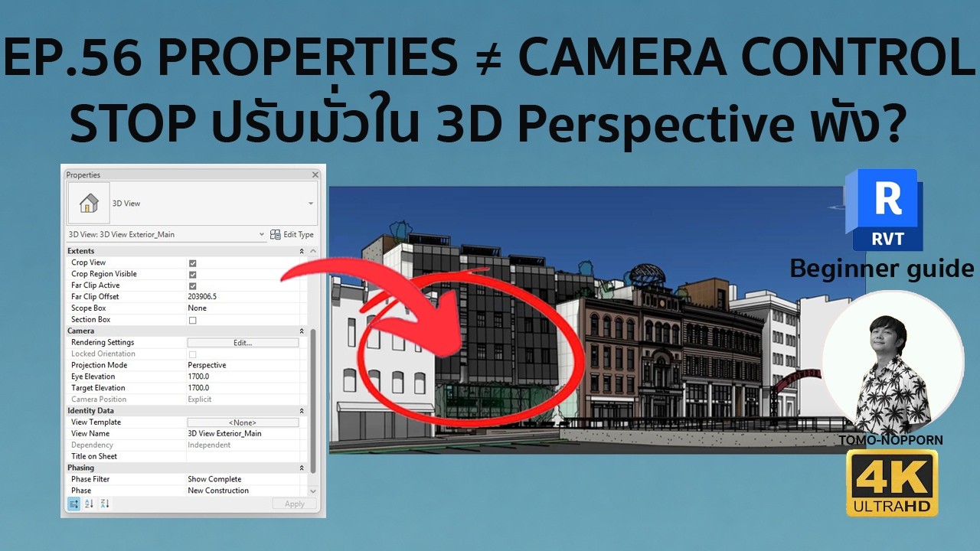Screen dimensions: 980x551
Task: Click the Rendering Settings Edit... button
Action: tap(243, 343)
